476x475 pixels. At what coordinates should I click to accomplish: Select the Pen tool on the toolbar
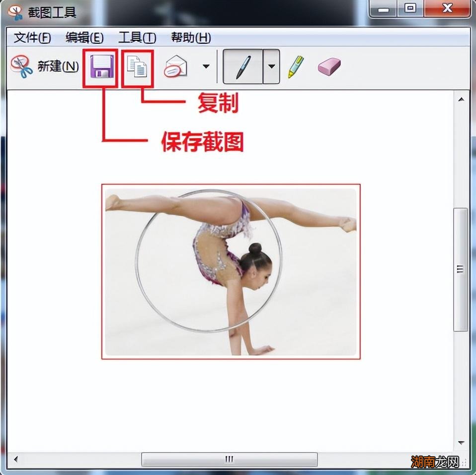click(243, 66)
